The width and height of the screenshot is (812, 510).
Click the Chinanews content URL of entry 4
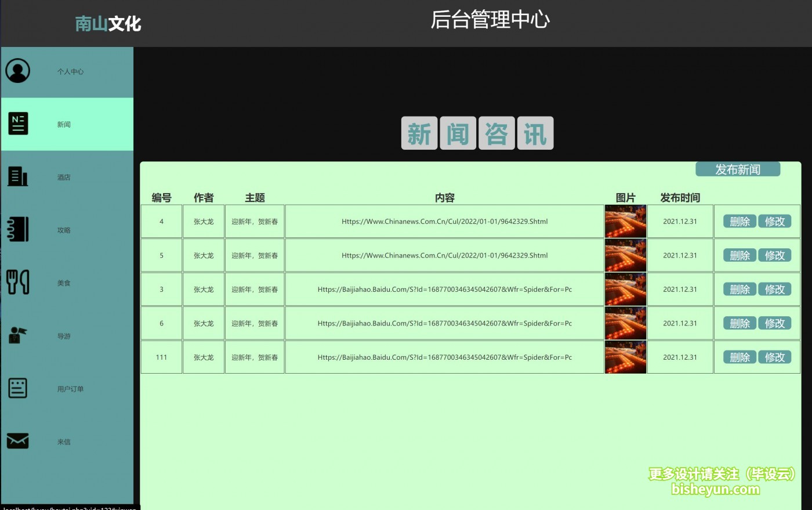click(x=444, y=221)
